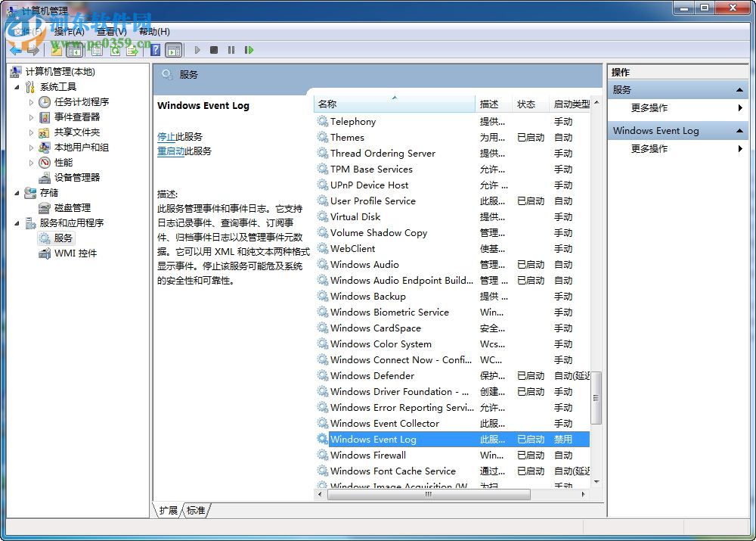Expand the 事件查看器 tree node
Image resolution: width=756 pixels, height=541 pixels.
(30, 117)
